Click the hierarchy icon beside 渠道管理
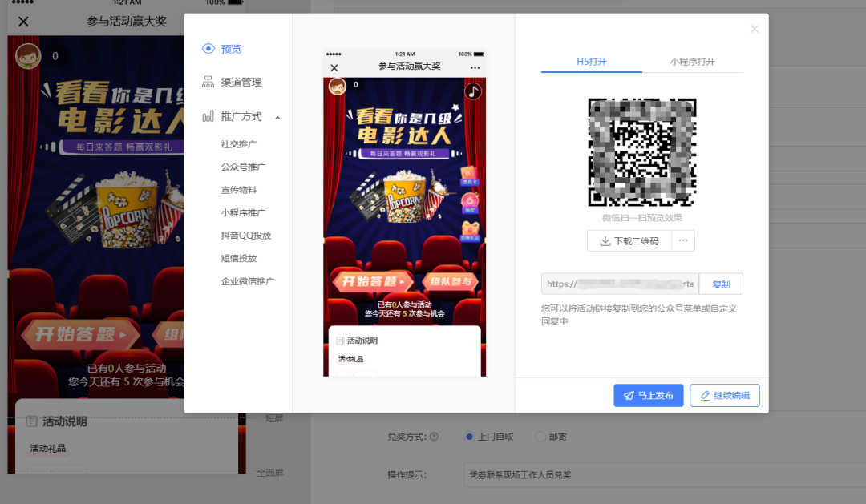 208,83
